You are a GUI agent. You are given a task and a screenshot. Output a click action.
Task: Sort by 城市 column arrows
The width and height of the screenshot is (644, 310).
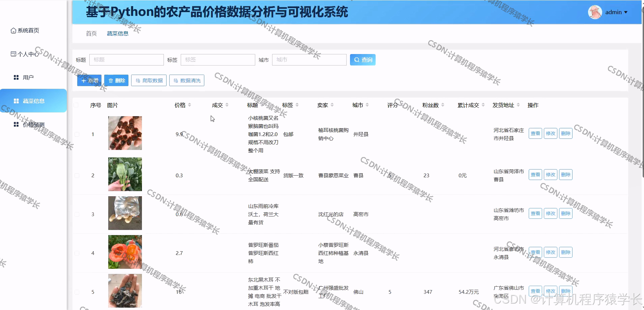[367, 105]
